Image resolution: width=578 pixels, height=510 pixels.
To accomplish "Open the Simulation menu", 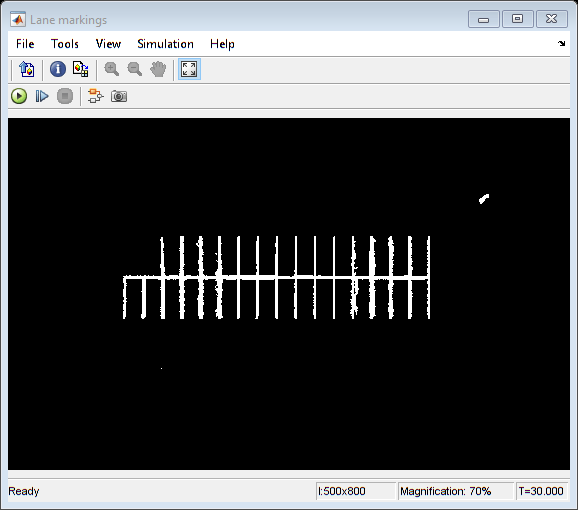I will click(x=165, y=44).
